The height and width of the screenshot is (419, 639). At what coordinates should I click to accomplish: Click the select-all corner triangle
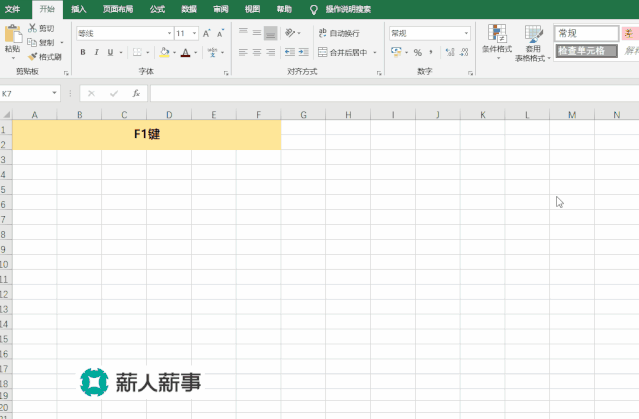click(6, 115)
